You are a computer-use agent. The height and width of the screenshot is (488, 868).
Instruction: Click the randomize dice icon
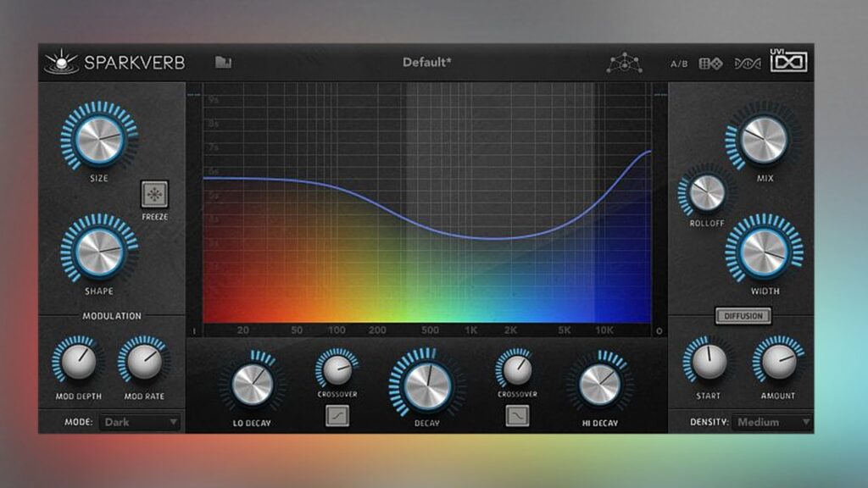(x=711, y=64)
